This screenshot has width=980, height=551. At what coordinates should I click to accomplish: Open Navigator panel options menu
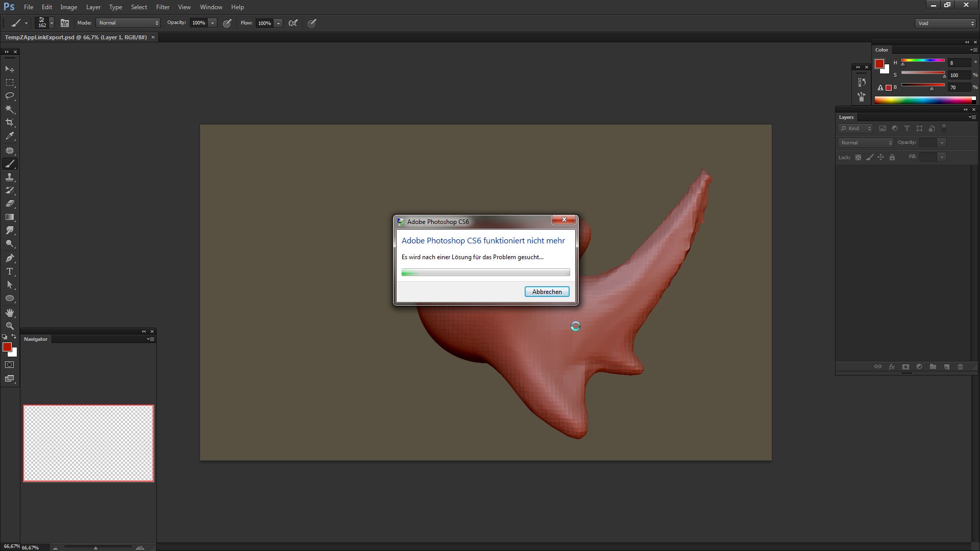coord(151,339)
